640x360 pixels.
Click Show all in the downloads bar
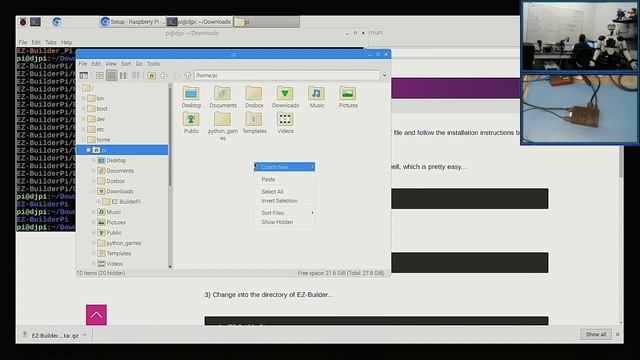(x=596, y=334)
